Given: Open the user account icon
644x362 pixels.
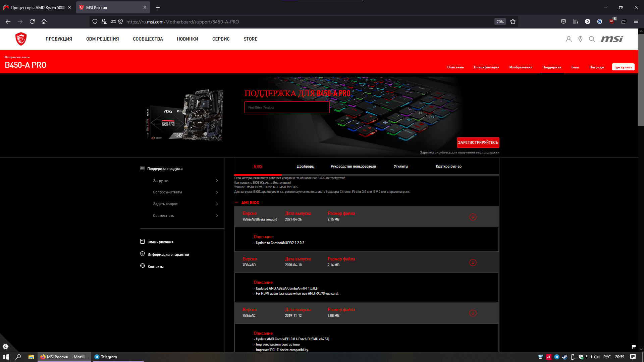Looking at the screenshot, I should point(569,39).
